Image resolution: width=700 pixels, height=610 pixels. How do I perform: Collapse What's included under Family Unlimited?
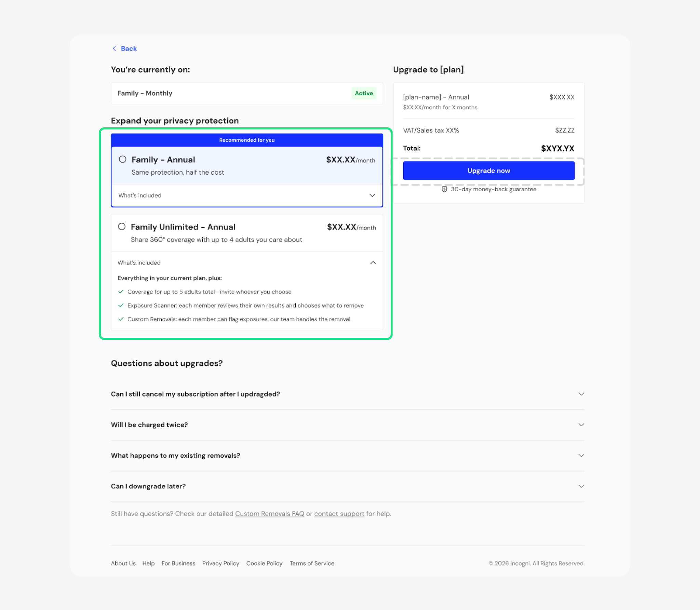point(247,263)
